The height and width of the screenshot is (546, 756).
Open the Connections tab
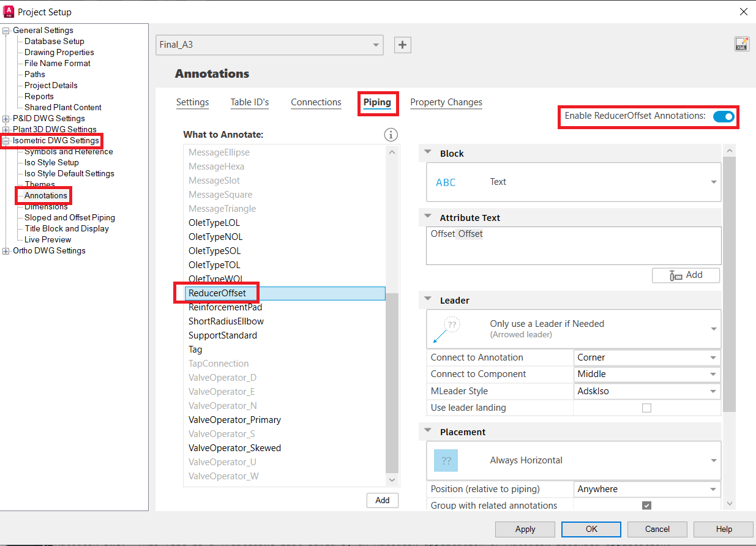click(x=316, y=102)
